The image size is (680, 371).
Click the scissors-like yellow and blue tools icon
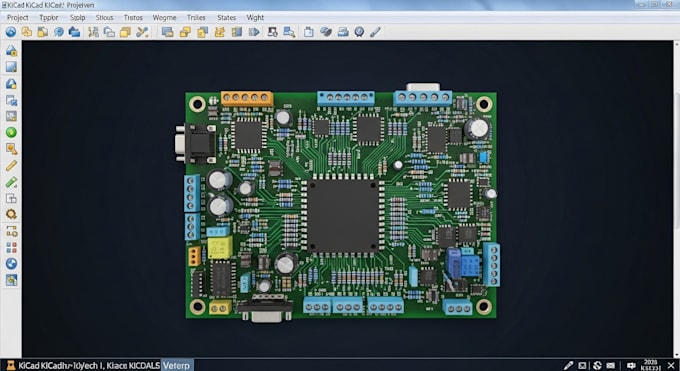pos(142,32)
